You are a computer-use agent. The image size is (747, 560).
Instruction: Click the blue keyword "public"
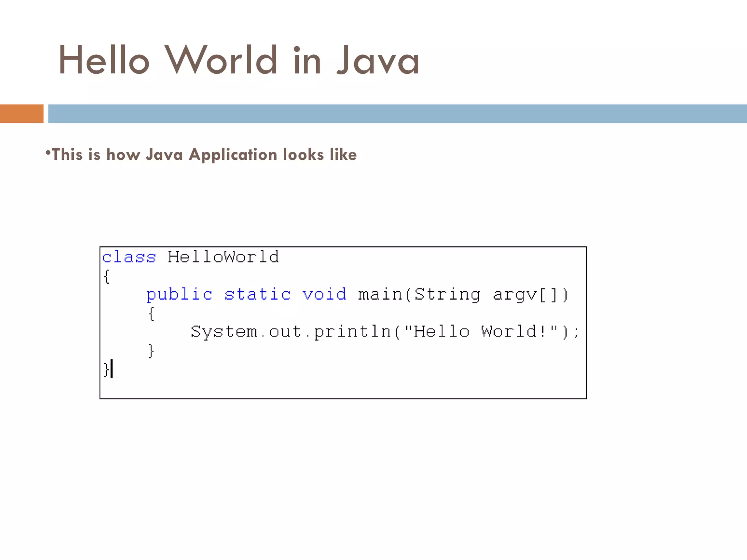(179, 295)
